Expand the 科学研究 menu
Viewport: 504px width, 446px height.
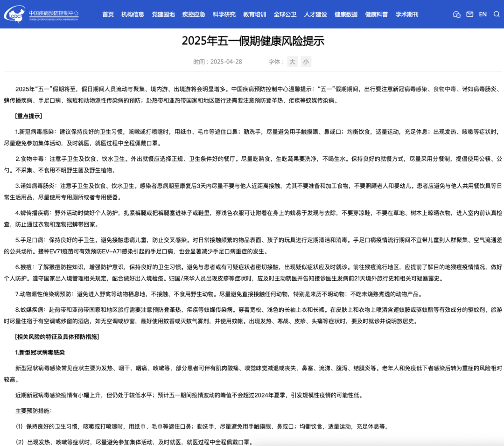tap(224, 14)
